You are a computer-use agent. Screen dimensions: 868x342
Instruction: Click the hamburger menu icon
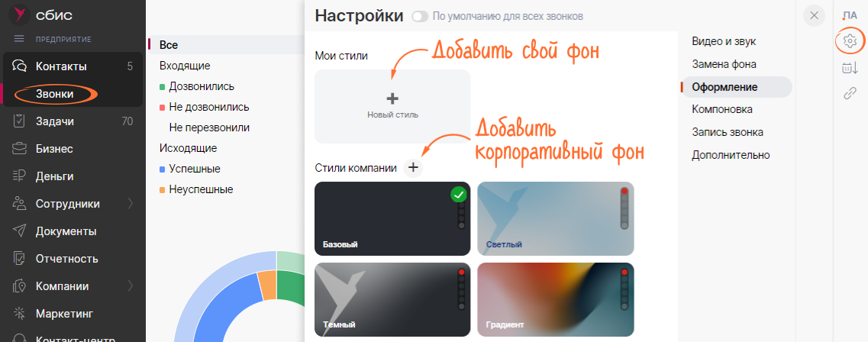point(19,39)
